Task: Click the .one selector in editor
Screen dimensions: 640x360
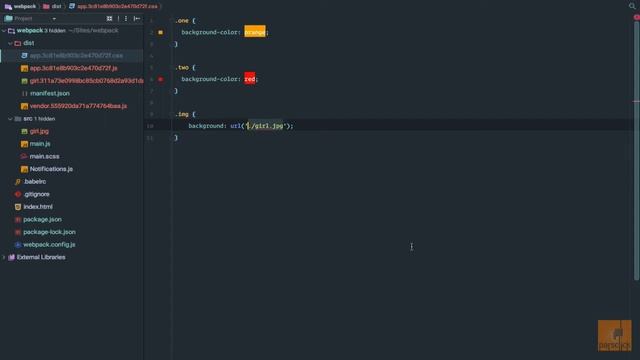Action: pos(182,20)
